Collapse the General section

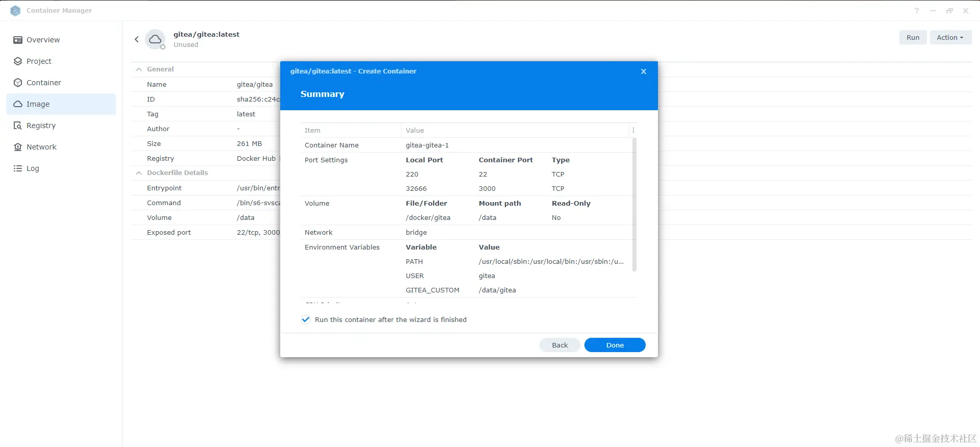click(139, 69)
